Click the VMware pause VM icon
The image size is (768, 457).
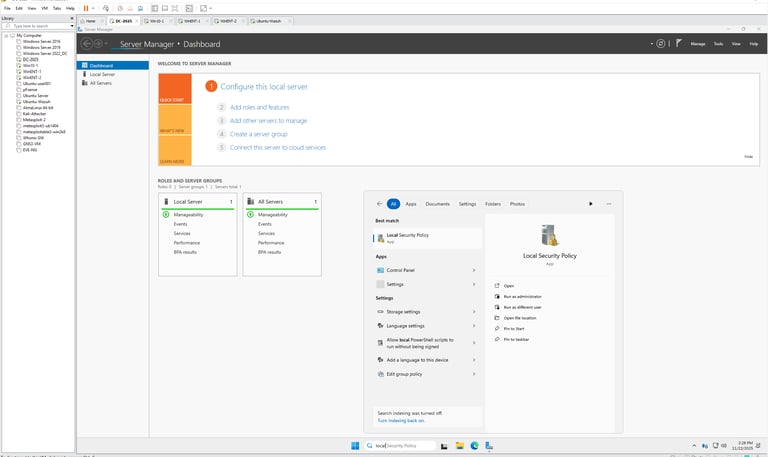[86, 8]
